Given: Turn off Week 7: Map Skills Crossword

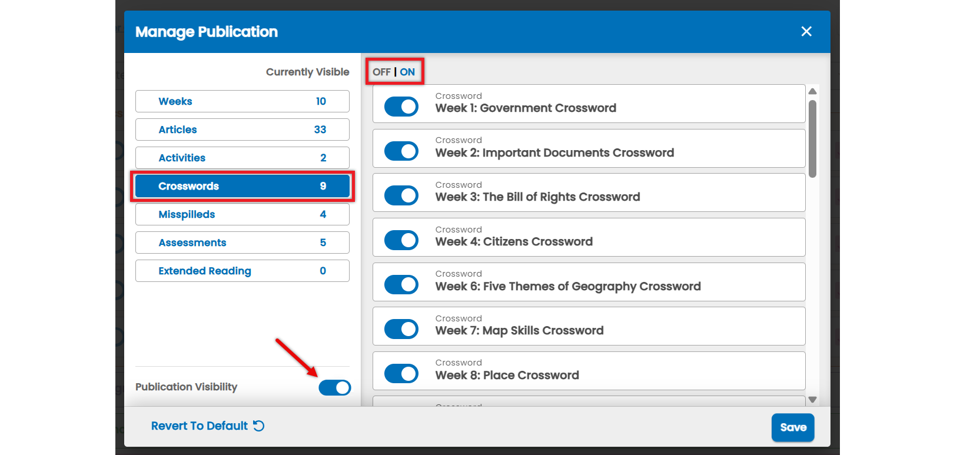Looking at the screenshot, I should pyautogui.click(x=401, y=329).
